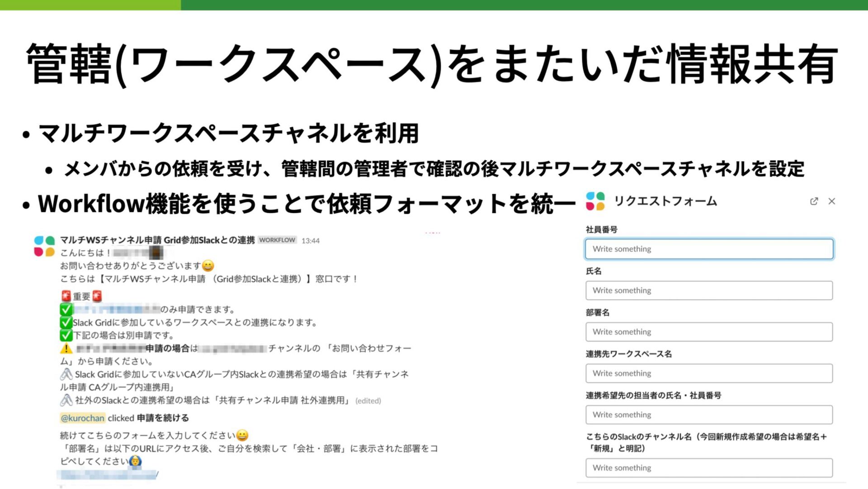Click the 連携希望先の担当者の氏名・社員番号 field
Image resolution: width=868 pixels, height=489 pixels.
click(x=709, y=414)
